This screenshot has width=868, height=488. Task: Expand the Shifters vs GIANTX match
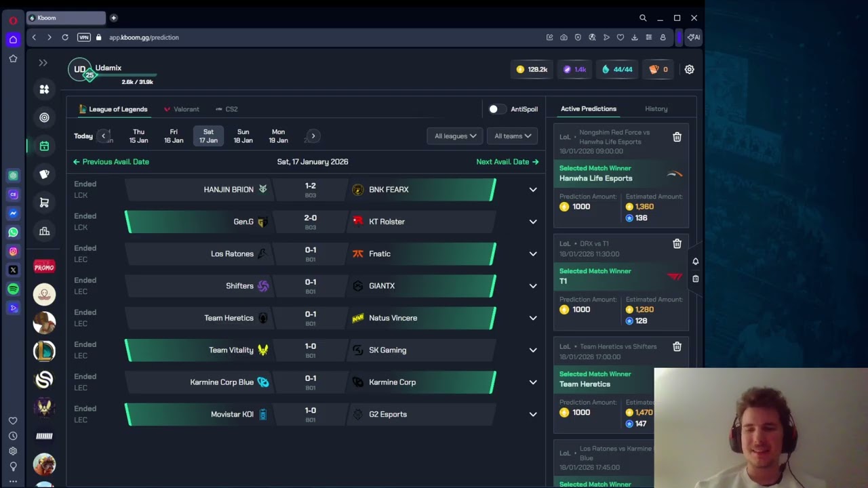pos(533,286)
